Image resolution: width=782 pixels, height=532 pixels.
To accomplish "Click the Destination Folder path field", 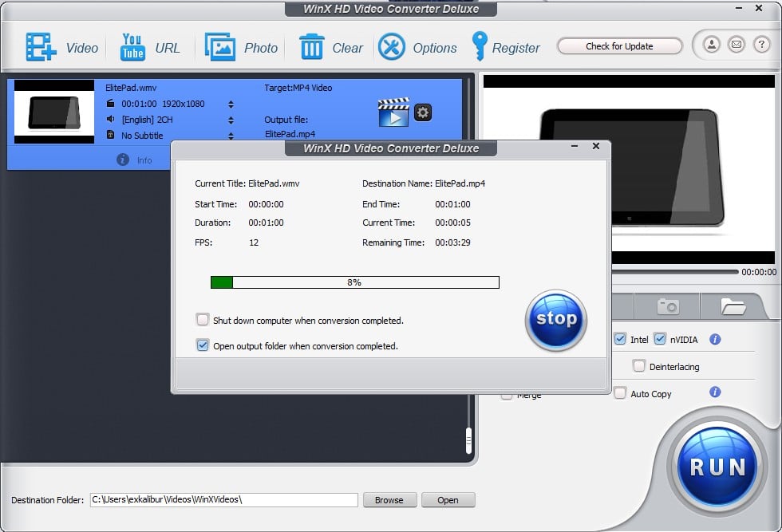I will point(223,500).
